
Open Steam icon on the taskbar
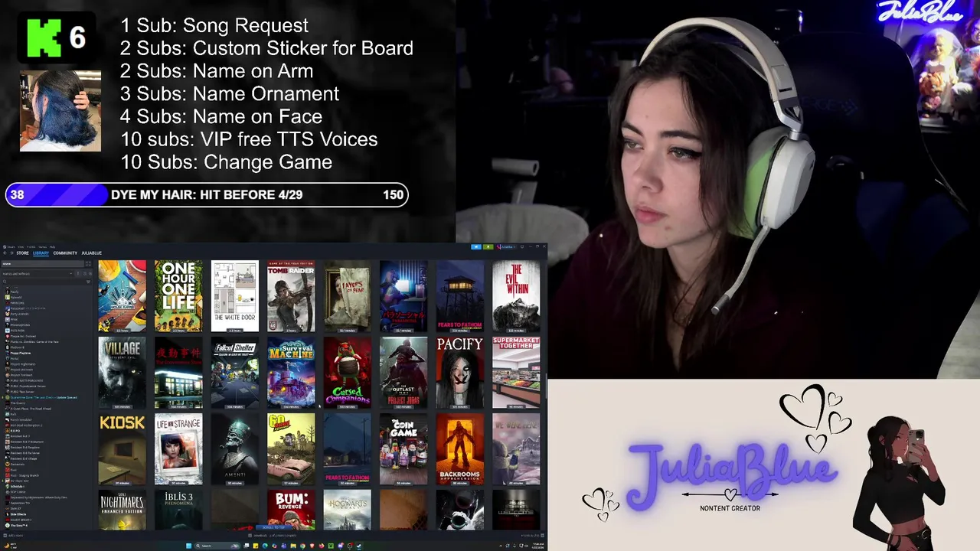tap(359, 546)
